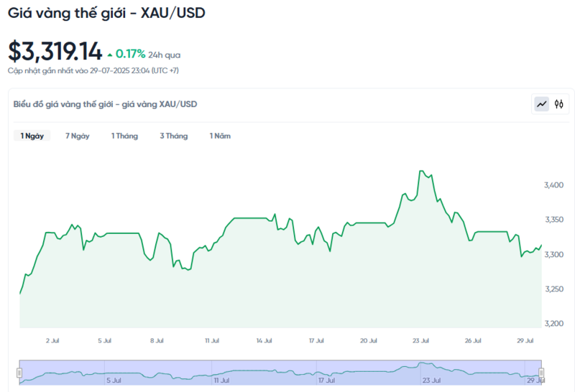Switch to the candlestick chart icon
This screenshot has width=575, height=392.
[559, 104]
